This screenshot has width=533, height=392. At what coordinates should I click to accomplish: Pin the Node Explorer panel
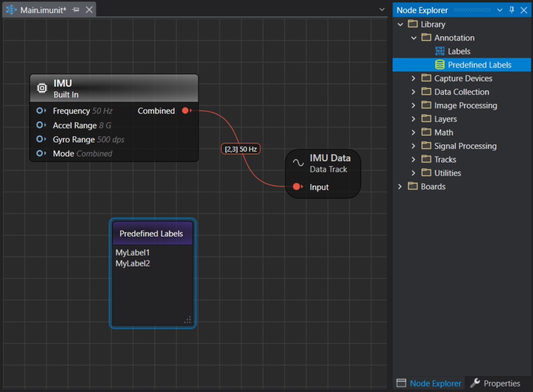[512, 10]
